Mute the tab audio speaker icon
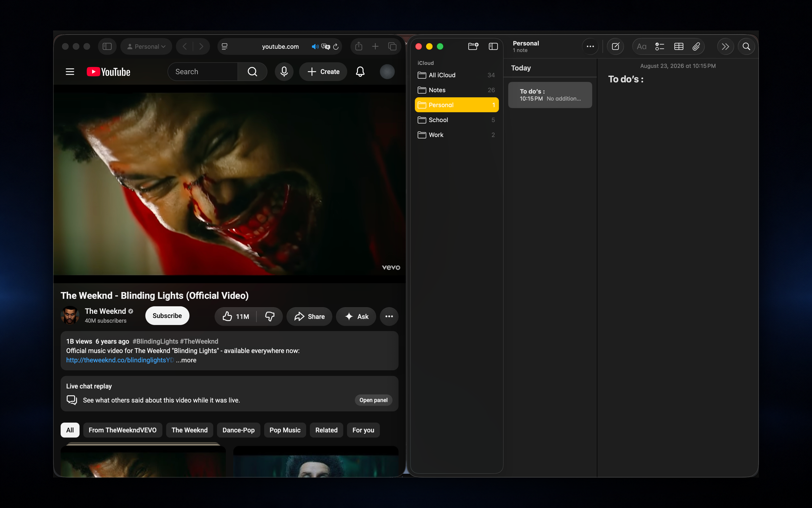The width and height of the screenshot is (812, 508). coord(315,46)
